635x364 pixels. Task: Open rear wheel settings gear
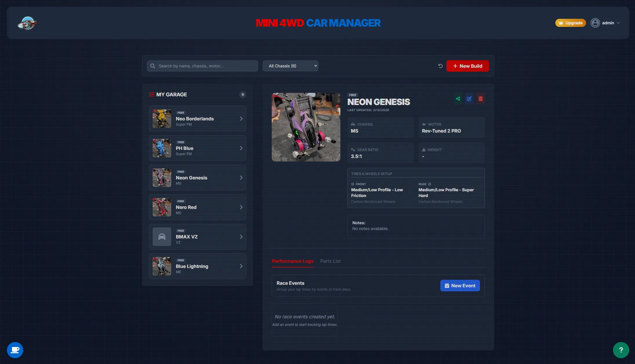430,184
